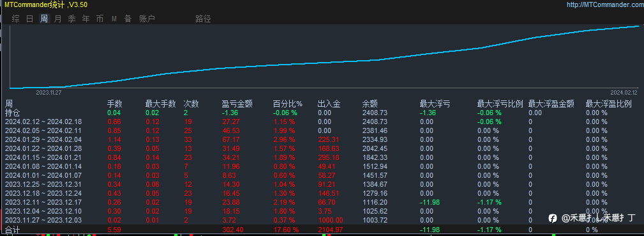Click the 最大手数 column header
644x236 pixels.
click(x=161, y=104)
